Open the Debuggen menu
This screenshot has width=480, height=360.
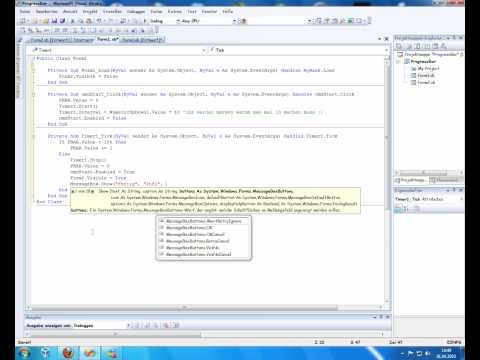(136, 11)
